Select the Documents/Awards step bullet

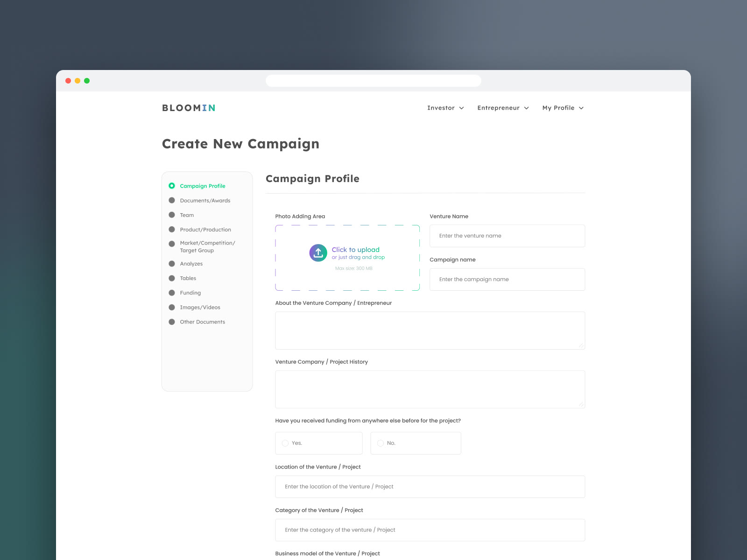point(172,200)
